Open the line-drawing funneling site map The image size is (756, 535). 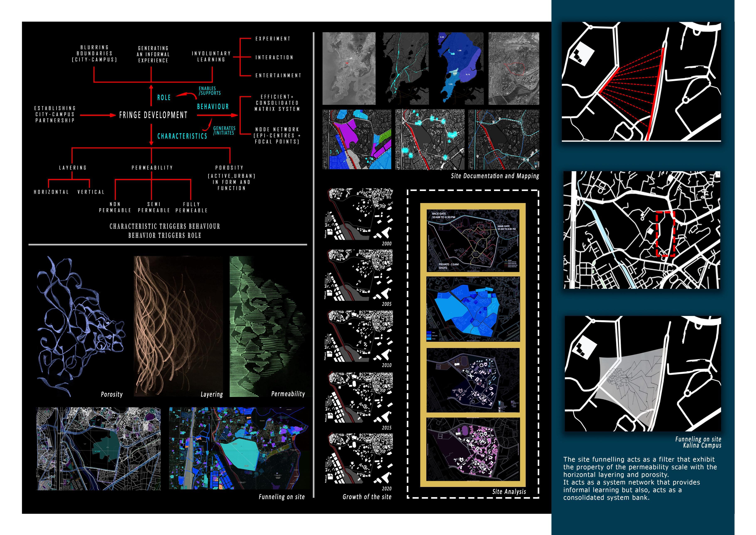tap(99, 449)
